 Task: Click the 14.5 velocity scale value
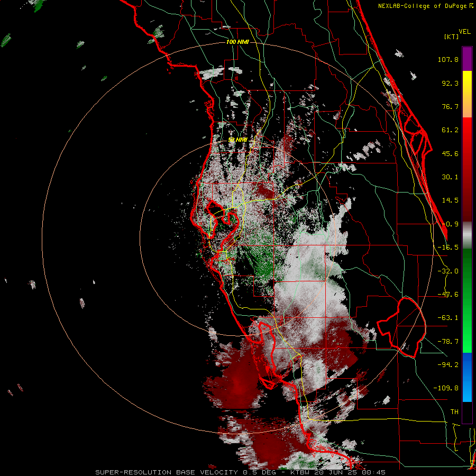pyautogui.click(x=450, y=200)
